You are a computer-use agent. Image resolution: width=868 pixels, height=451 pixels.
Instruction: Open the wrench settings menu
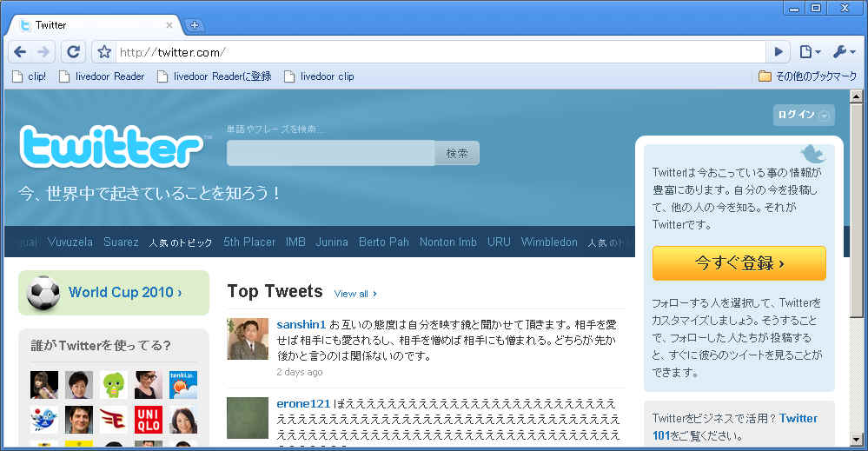click(x=845, y=52)
